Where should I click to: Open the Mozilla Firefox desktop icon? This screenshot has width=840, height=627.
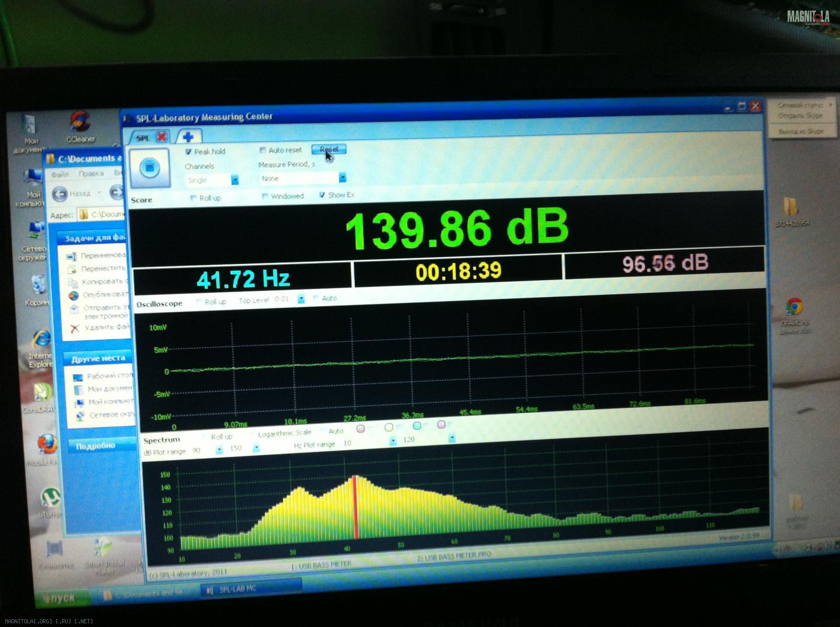[46, 445]
